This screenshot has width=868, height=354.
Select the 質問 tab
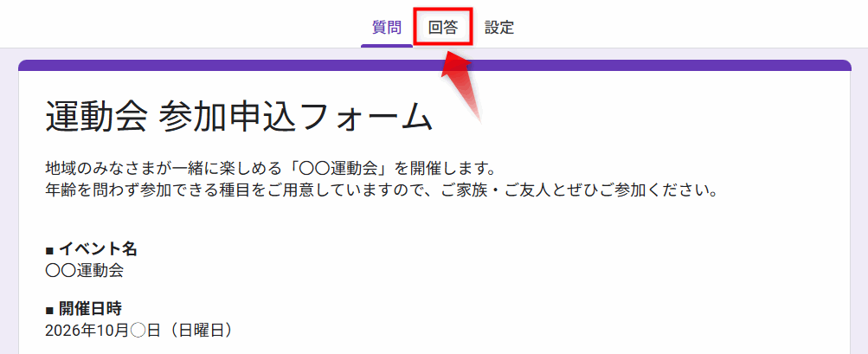click(387, 27)
